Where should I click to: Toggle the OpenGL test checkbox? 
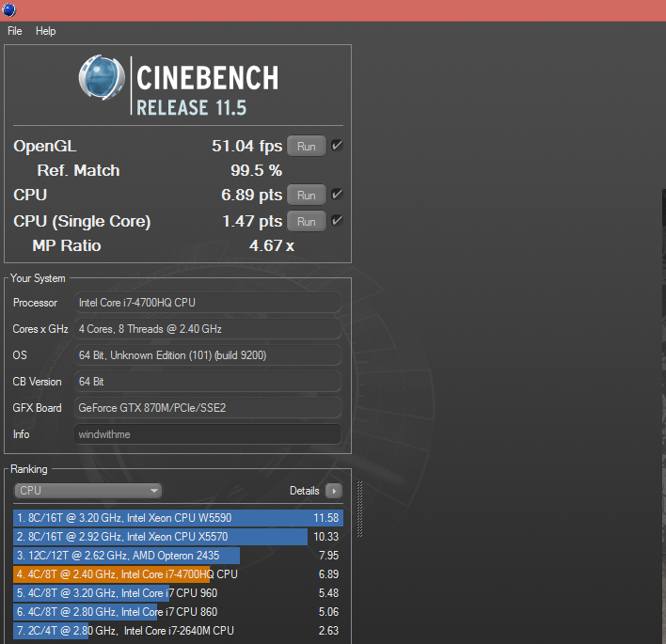pos(337,146)
